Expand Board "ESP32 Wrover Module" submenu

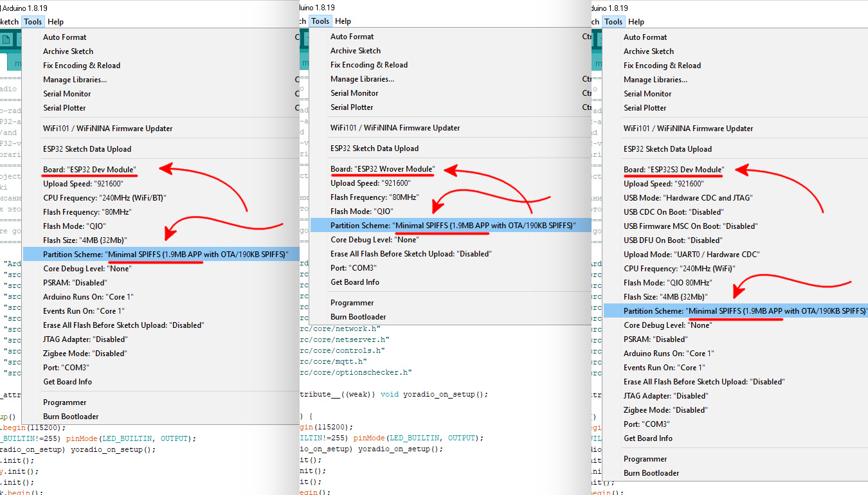[382, 169]
